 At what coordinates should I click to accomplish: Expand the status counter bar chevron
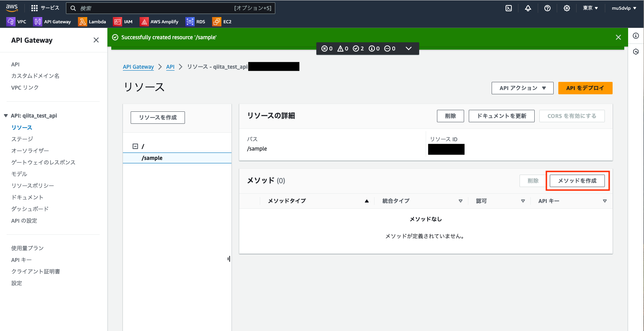408,49
